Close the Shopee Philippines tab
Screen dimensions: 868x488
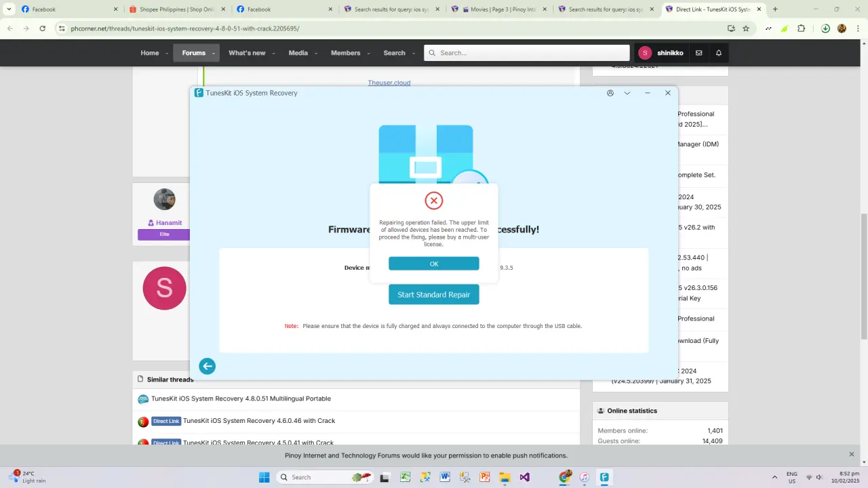pos(222,9)
